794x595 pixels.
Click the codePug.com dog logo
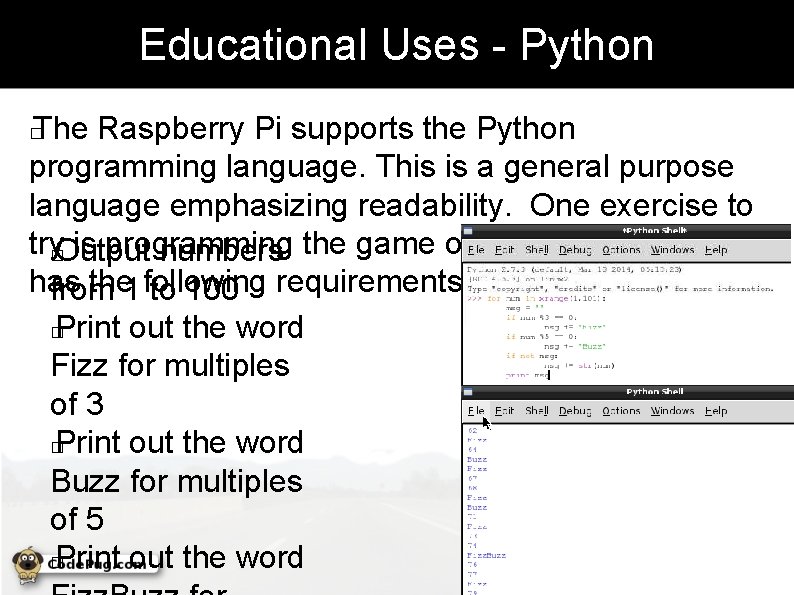[x=28, y=565]
